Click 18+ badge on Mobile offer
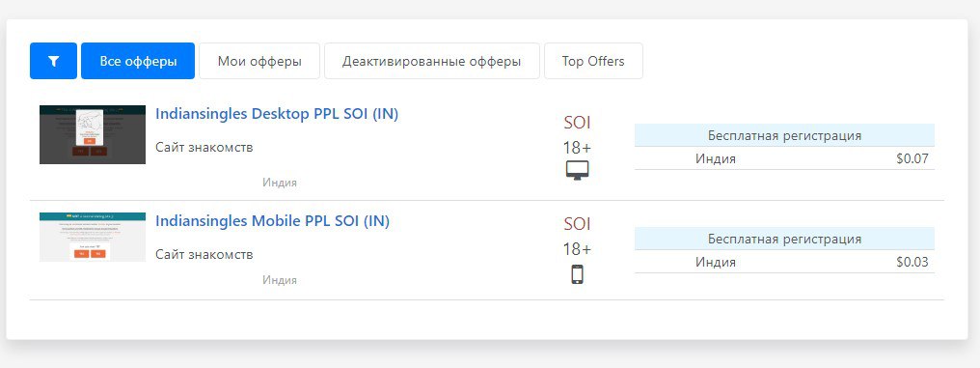 pos(577,249)
